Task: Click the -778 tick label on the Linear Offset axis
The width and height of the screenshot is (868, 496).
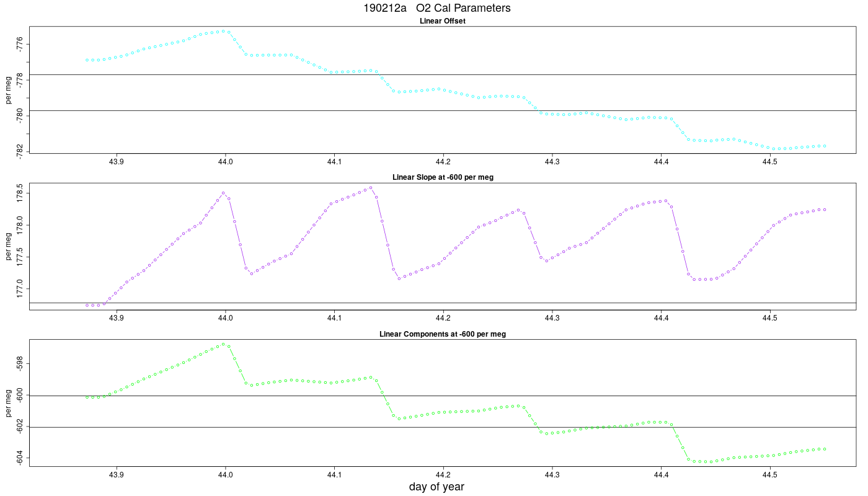Action: (20, 79)
